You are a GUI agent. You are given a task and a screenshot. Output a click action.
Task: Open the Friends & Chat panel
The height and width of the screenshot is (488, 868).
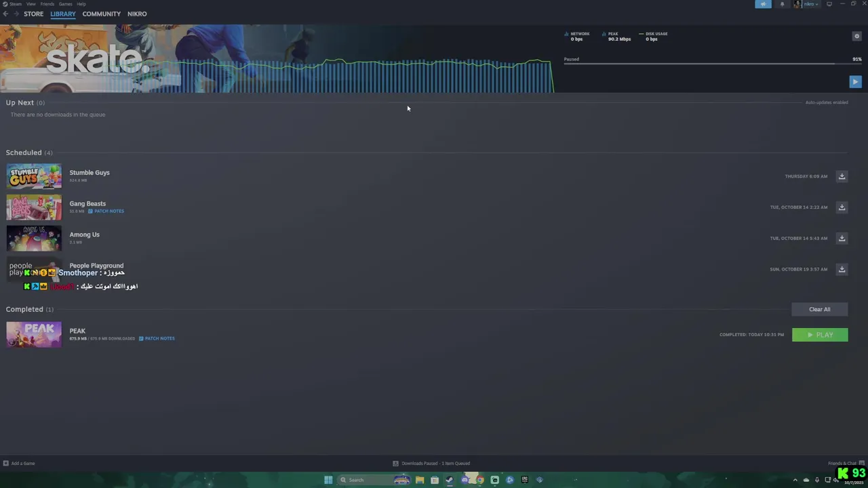click(x=846, y=464)
